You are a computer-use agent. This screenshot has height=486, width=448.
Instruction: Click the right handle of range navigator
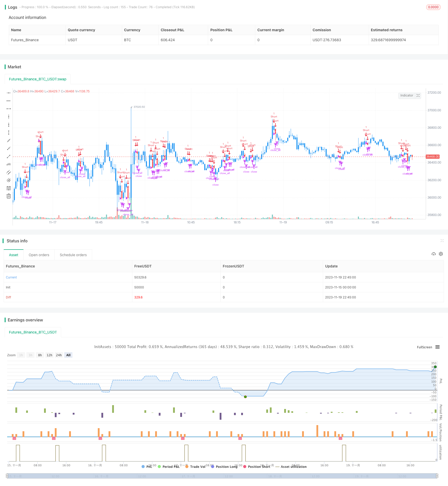point(437,476)
